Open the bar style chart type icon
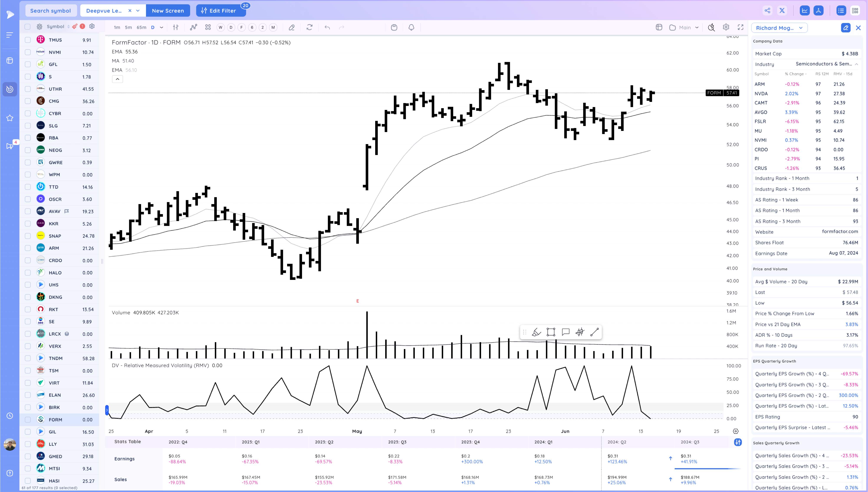The height and width of the screenshot is (492, 868). tap(176, 27)
